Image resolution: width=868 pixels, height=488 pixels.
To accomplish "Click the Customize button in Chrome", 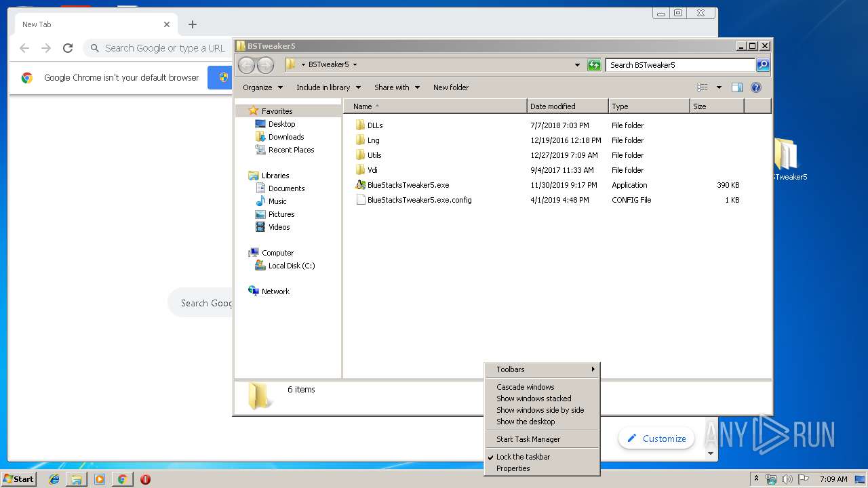I will tap(656, 439).
